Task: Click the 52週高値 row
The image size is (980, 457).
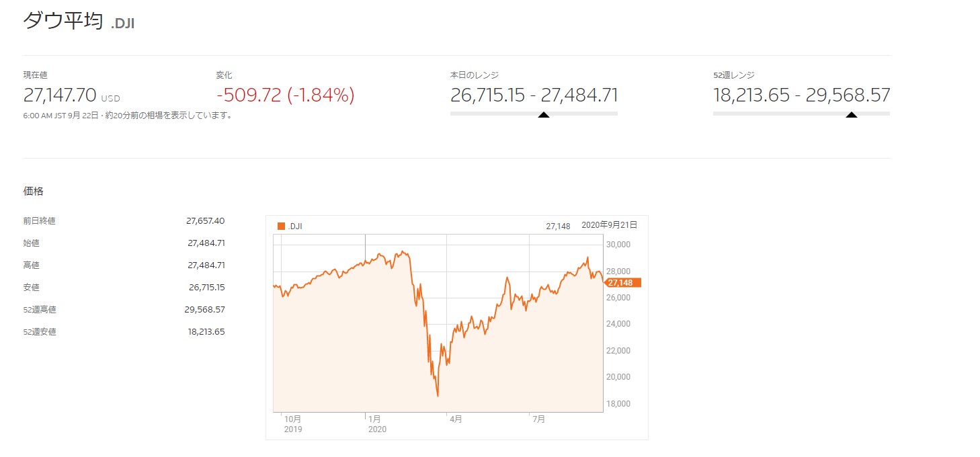Action: pyautogui.click(x=124, y=309)
